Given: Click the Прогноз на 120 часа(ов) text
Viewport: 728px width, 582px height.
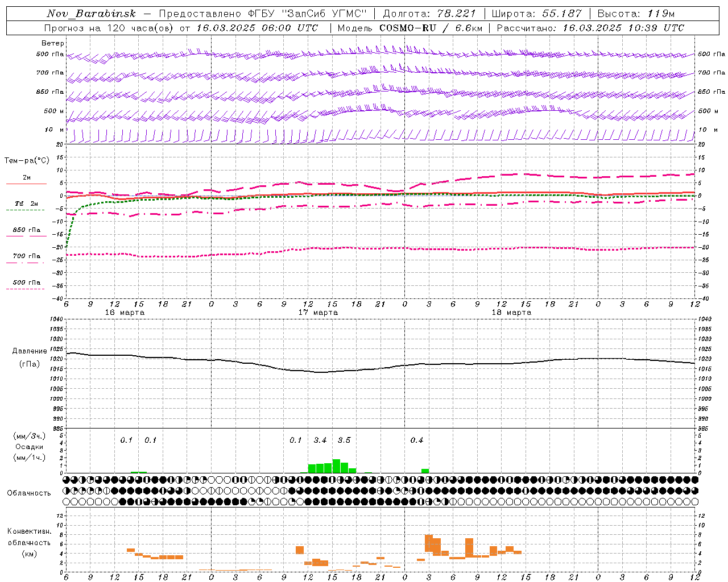Looking at the screenshot, I should [x=110, y=28].
